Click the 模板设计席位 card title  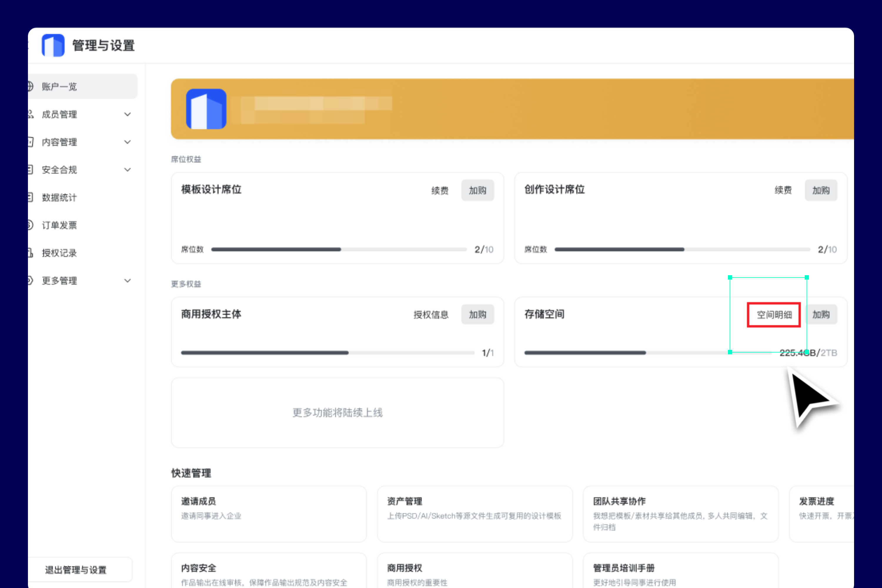pyautogui.click(x=211, y=190)
